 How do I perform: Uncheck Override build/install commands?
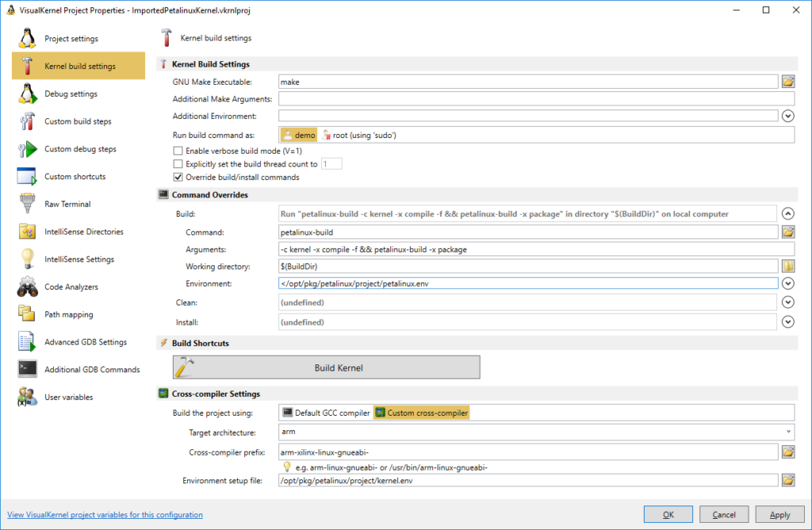pos(178,177)
